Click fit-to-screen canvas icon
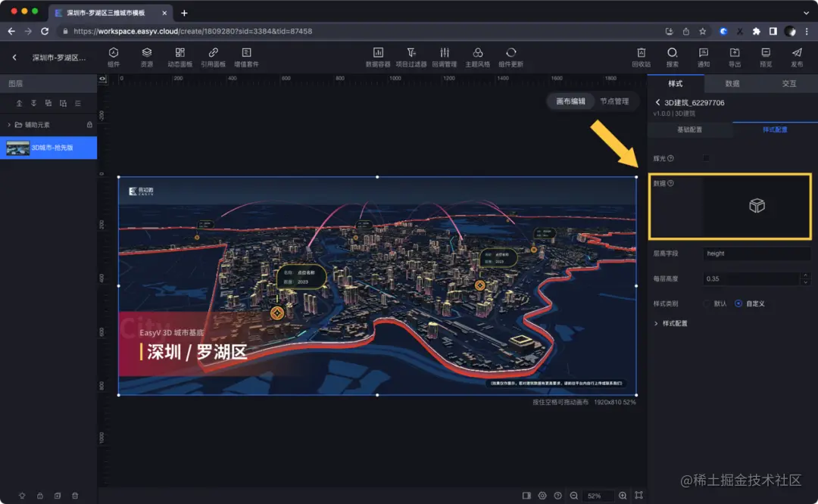This screenshot has height=504, width=818. [639, 495]
